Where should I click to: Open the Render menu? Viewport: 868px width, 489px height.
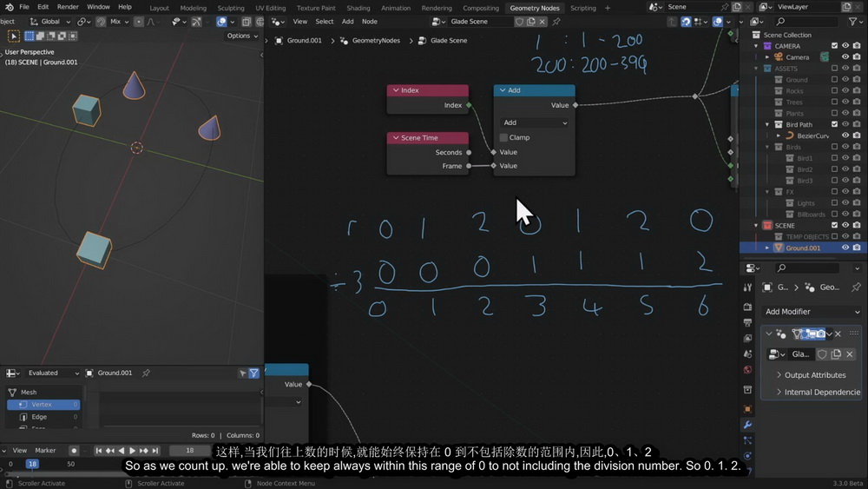[x=68, y=7]
